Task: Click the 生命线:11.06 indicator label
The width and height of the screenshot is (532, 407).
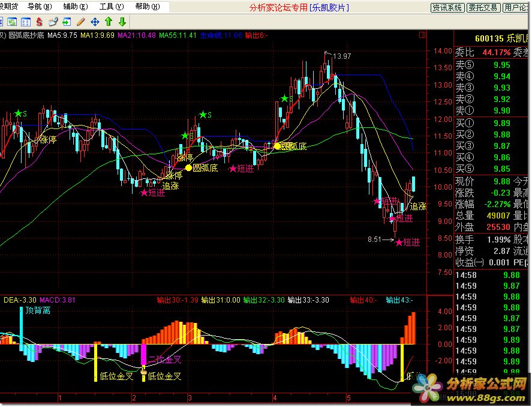Action: point(221,35)
